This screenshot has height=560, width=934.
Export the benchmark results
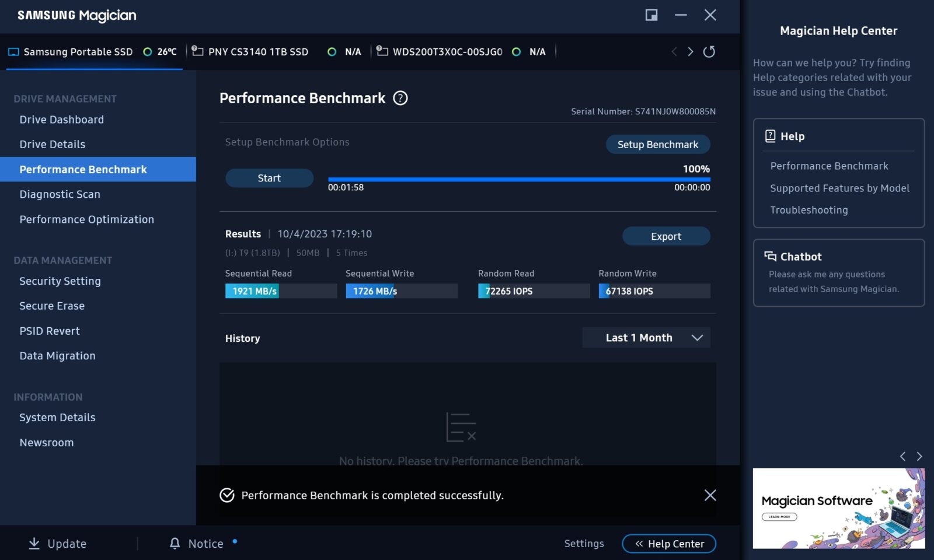click(666, 236)
